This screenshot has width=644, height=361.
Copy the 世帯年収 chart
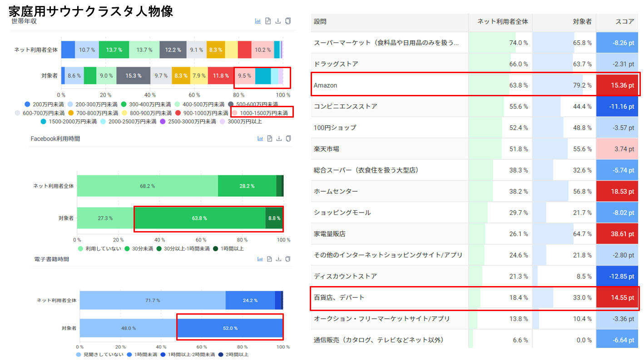pyautogui.click(x=288, y=21)
